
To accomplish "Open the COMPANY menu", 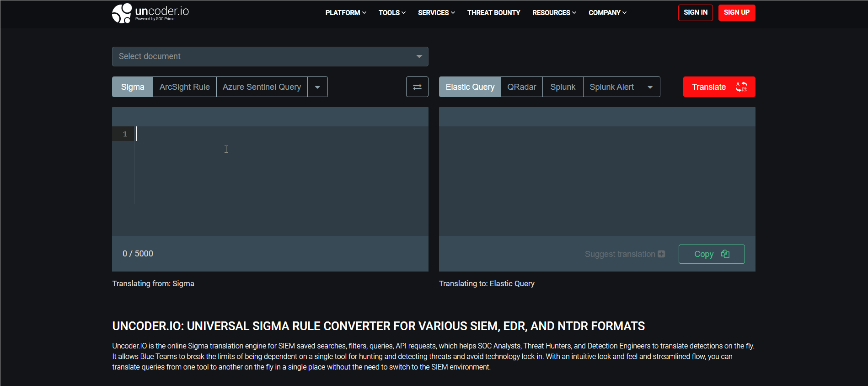I will [x=607, y=13].
